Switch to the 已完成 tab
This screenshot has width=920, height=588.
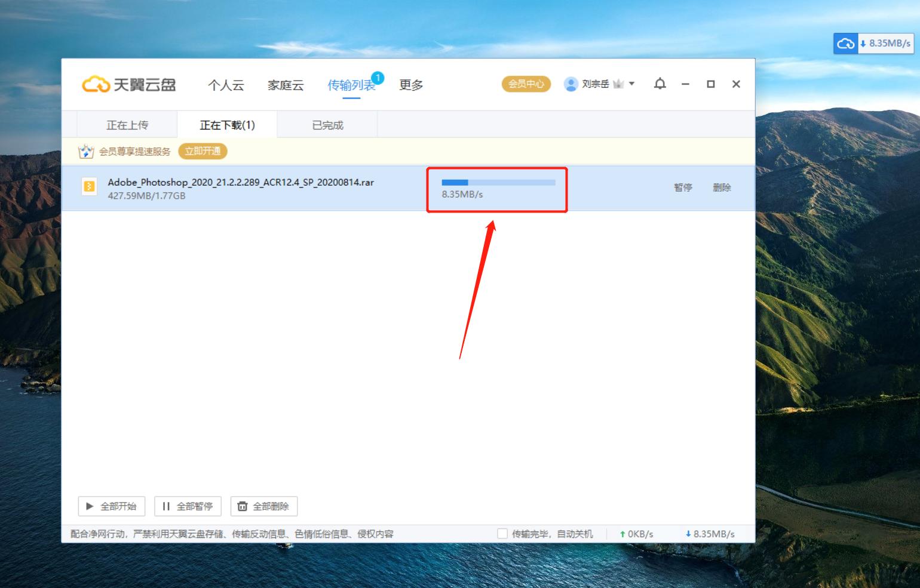click(x=327, y=124)
